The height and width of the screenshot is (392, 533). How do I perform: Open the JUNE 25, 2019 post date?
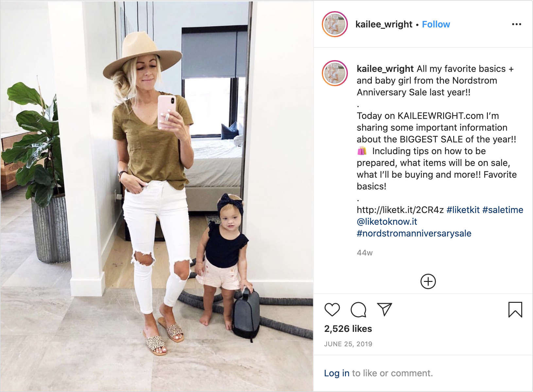348,344
